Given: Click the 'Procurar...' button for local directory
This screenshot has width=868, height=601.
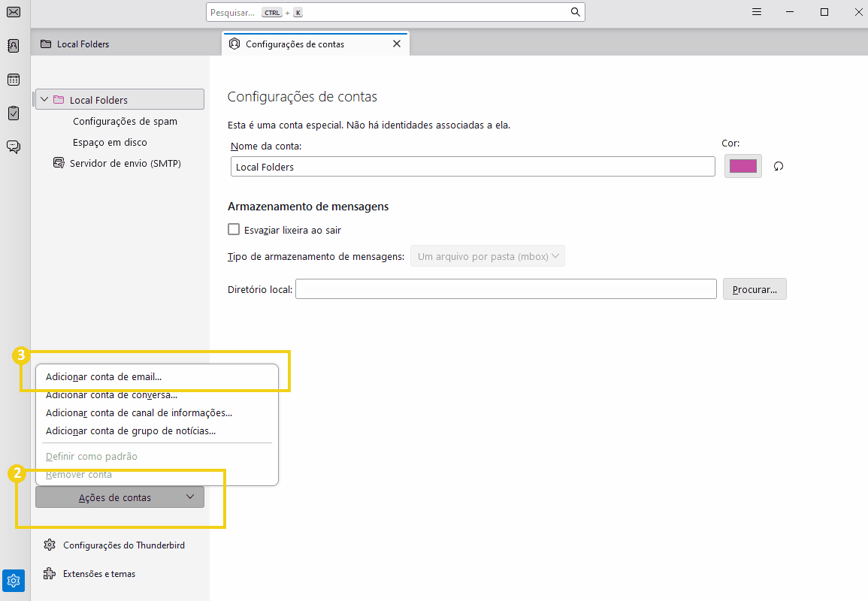Looking at the screenshot, I should coord(755,288).
